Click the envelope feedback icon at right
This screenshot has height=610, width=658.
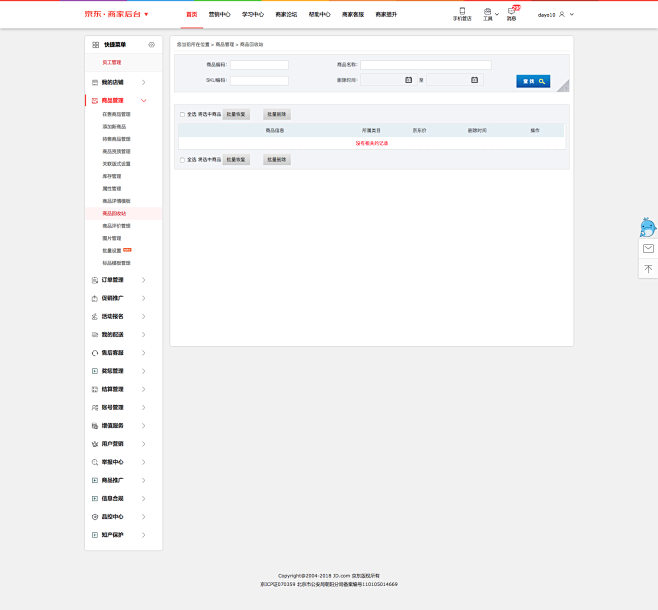pyautogui.click(x=648, y=248)
